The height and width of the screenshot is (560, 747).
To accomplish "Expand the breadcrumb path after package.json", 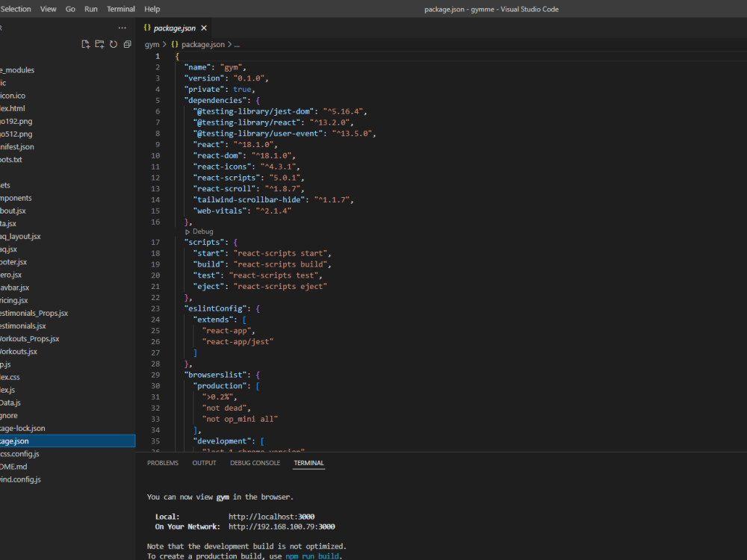I will 235,44.
